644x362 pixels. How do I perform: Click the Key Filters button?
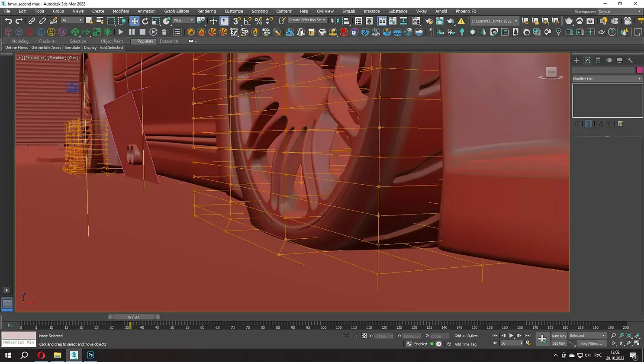(591, 343)
